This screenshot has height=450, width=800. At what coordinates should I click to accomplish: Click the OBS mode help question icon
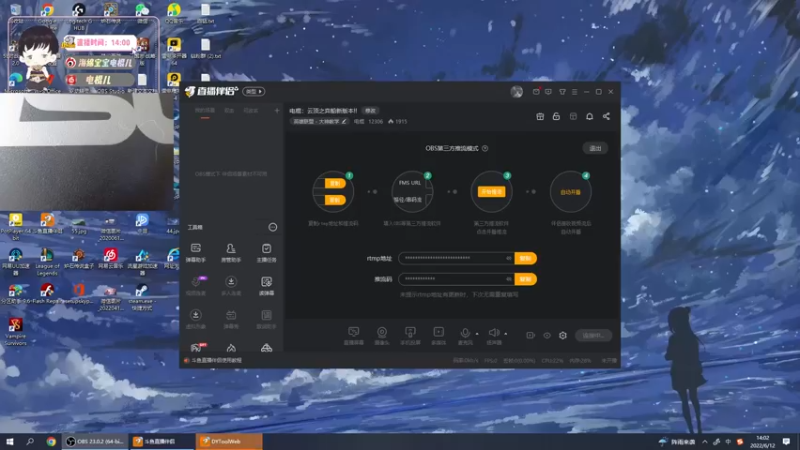click(485, 148)
